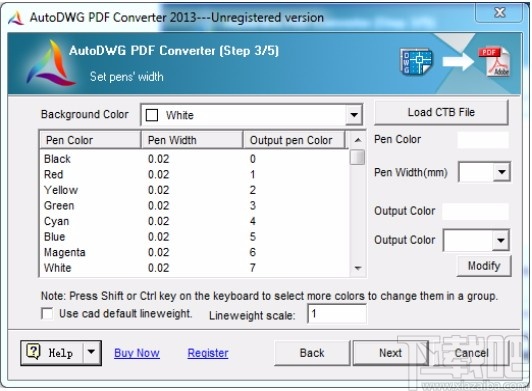The width and height of the screenshot is (532, 391).
Task: Click the Pen Color preview swatch
Action: coord(483,139)
